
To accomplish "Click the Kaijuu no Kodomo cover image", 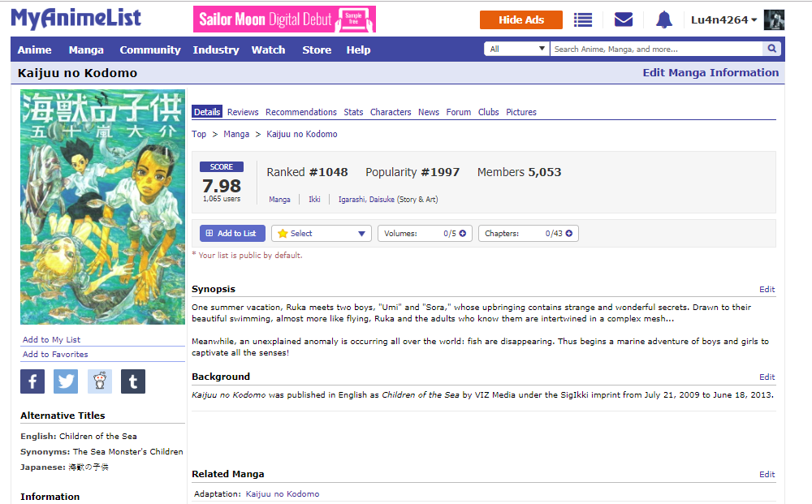I will 102,207.
